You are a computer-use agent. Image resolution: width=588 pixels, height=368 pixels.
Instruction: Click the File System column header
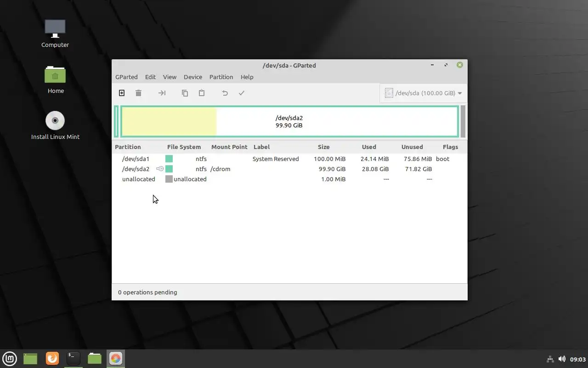coord(184,147)
